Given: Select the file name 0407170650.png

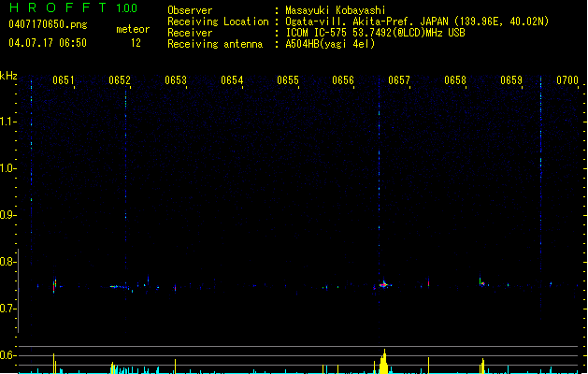Looking at the screenshot, I should pos(48,24).
